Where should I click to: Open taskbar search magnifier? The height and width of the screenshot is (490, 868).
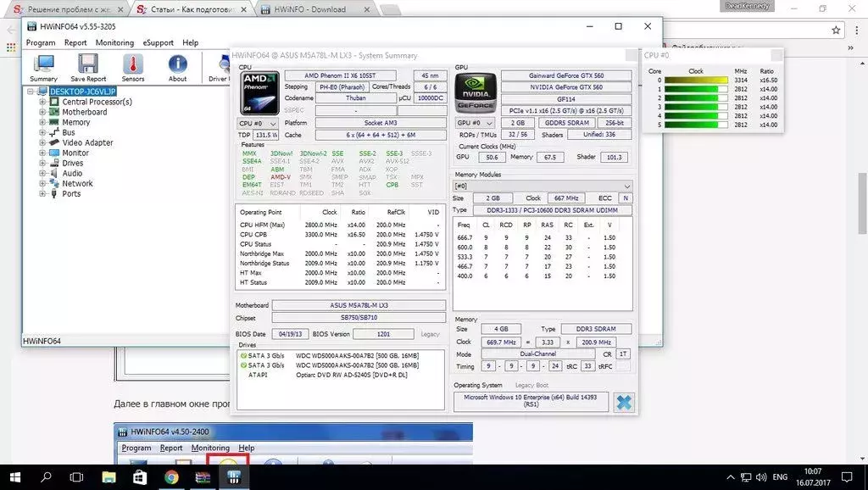tap(46, 477)
